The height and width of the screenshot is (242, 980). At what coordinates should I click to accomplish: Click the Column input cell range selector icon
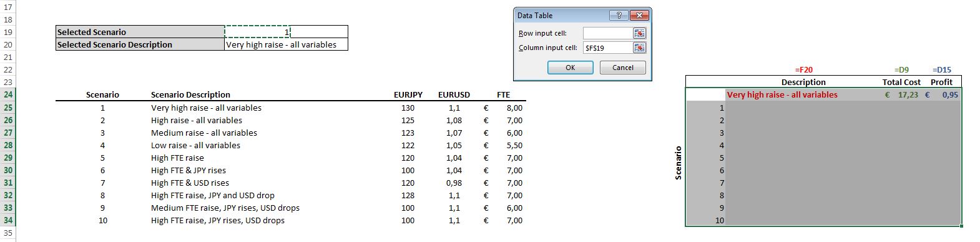click(639, 48)
